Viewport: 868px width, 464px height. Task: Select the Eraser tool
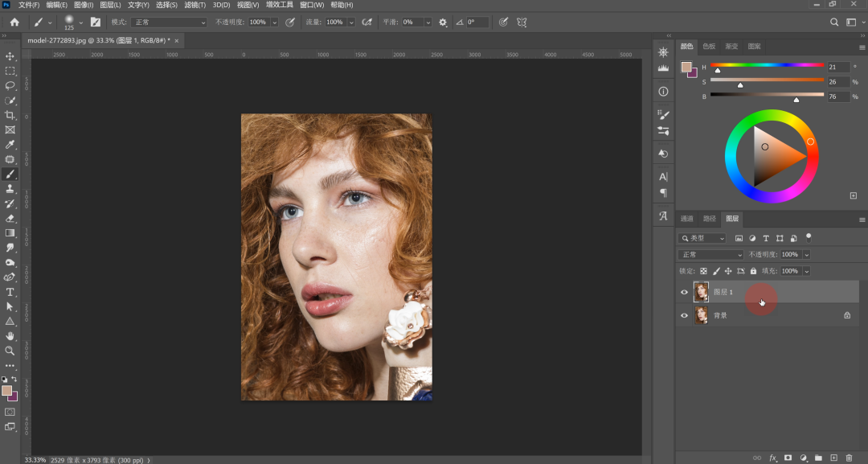pyautogui.click(x=10, y=218)
